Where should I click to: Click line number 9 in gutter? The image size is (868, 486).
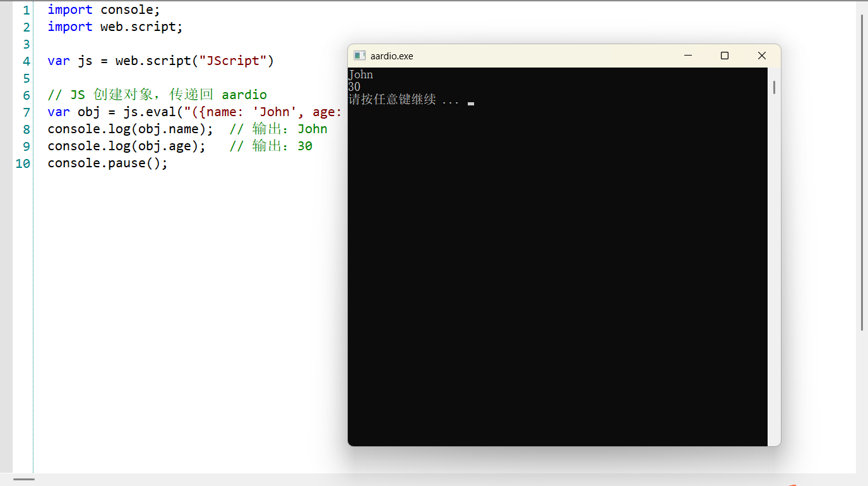point(26,146)
